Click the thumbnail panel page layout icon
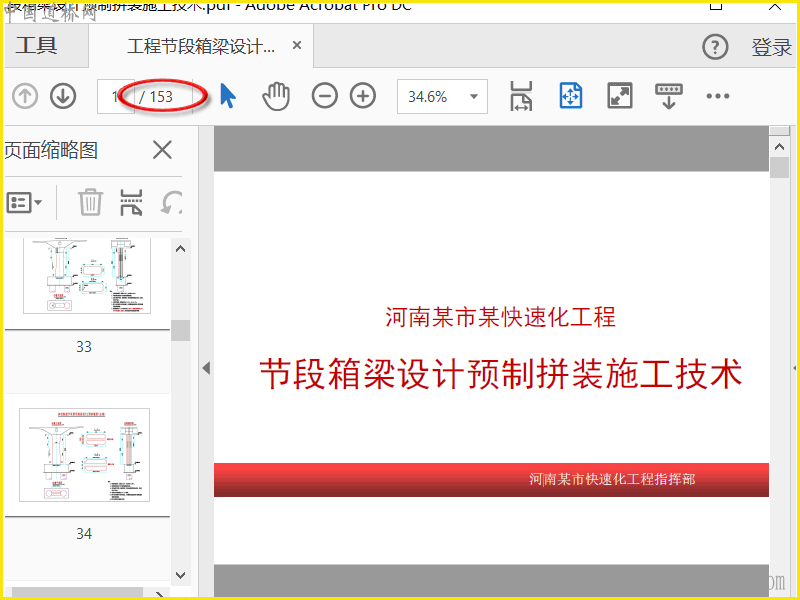 (131, 203)
